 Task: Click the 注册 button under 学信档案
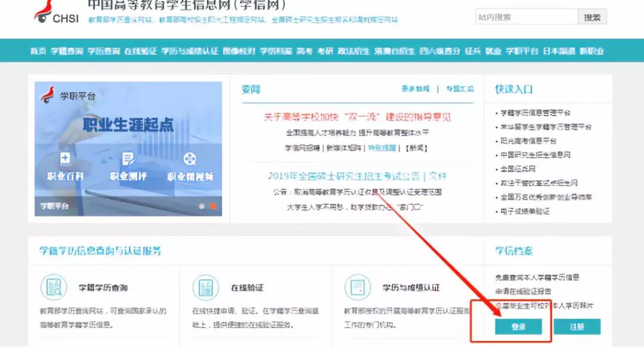(x=577, y=327)
